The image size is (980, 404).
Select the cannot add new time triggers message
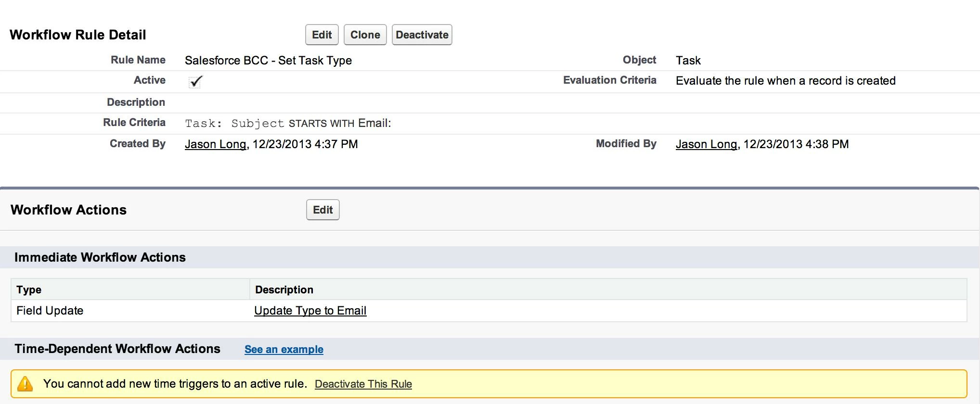175,384
